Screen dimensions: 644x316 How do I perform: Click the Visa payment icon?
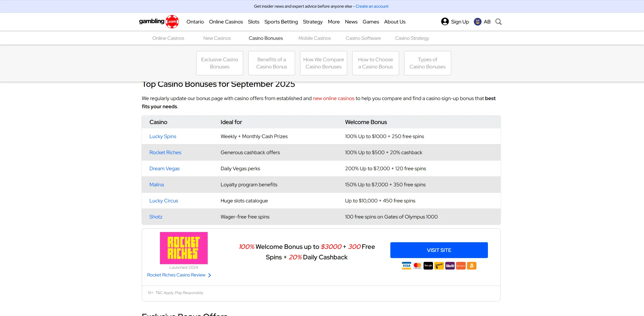(406, 266)
